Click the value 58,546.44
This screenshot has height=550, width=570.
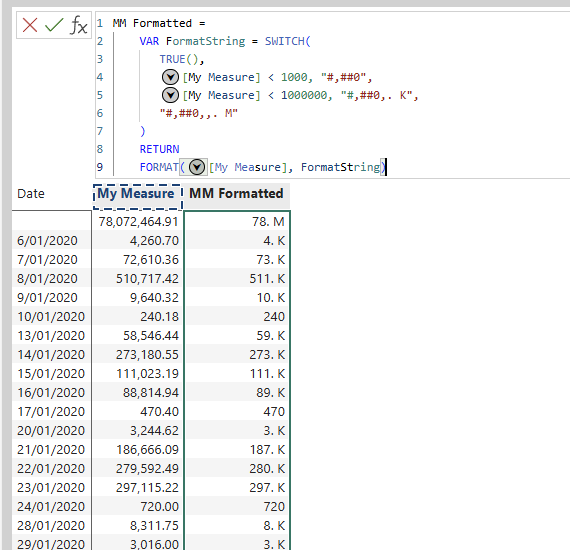click(x=151, y=335)
